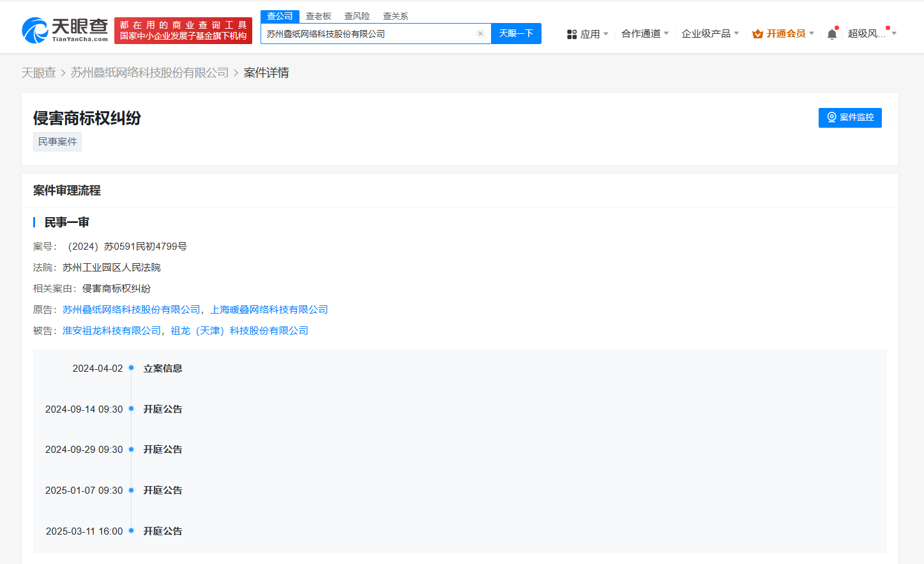924x564 pixels.
Task: Open defendant 淮安祖龙科技有限公司 link
Action: point(112,331)
